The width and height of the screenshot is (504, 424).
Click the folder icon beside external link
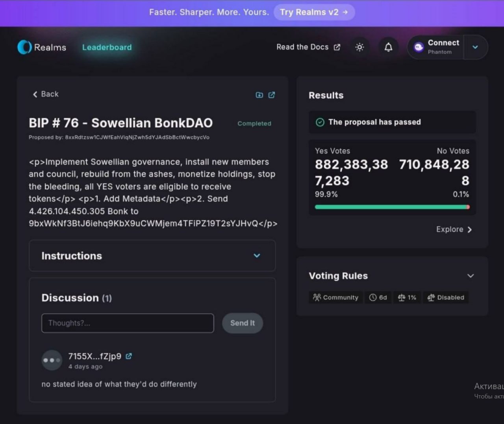(259, 95)
